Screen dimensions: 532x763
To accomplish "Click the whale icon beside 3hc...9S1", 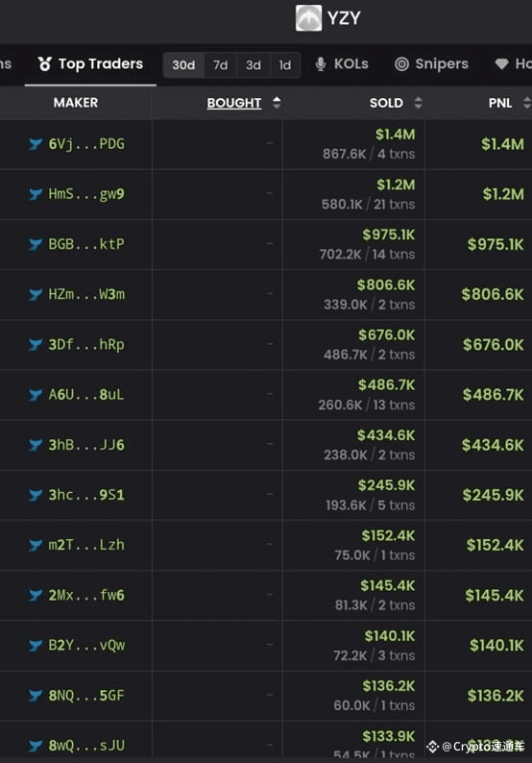I will click(36, 495).
